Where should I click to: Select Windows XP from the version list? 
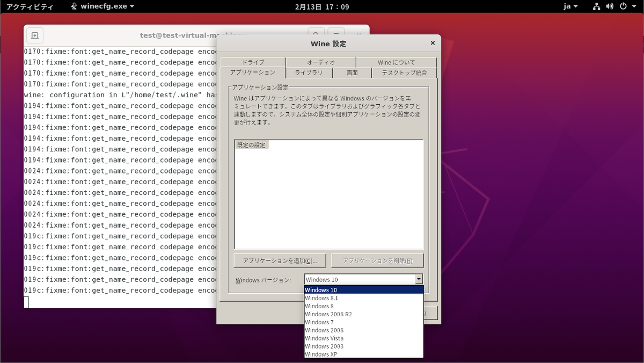pos(364,354)
